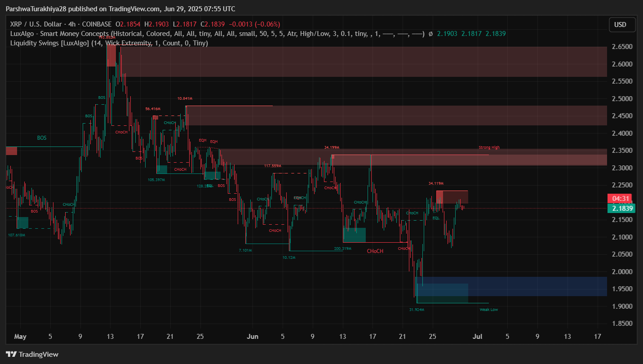Click the May date on time axis
Image resolution: width=643 pixels, height=364 pixels.
coord(20,336)
